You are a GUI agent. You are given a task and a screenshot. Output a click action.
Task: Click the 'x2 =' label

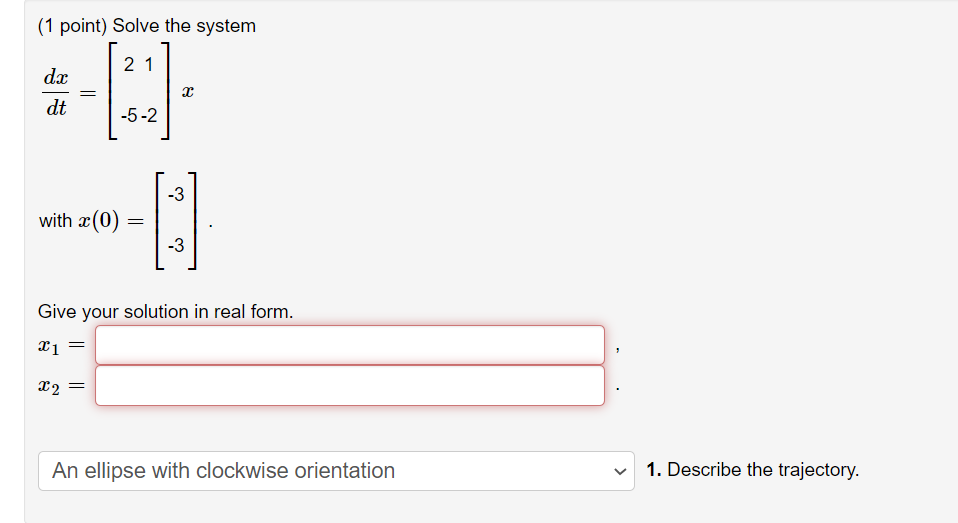click(59, 386)
